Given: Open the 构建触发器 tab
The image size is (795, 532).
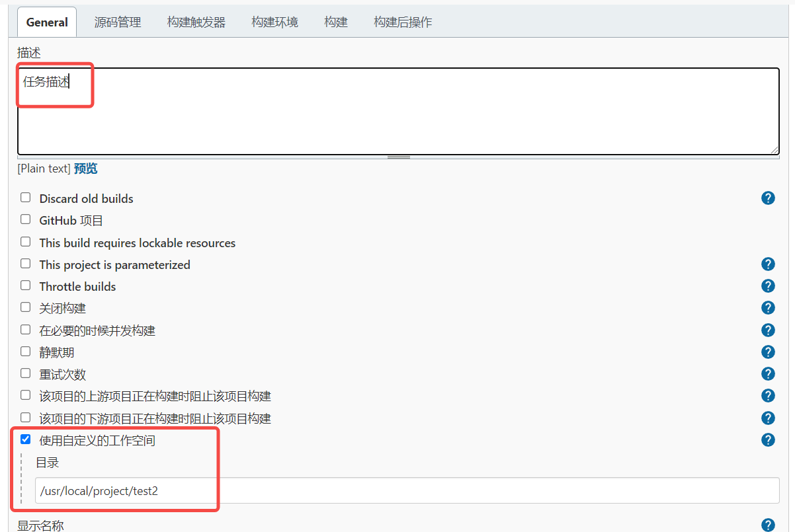Looking at the screenshot, I should (x=196, y=22).
